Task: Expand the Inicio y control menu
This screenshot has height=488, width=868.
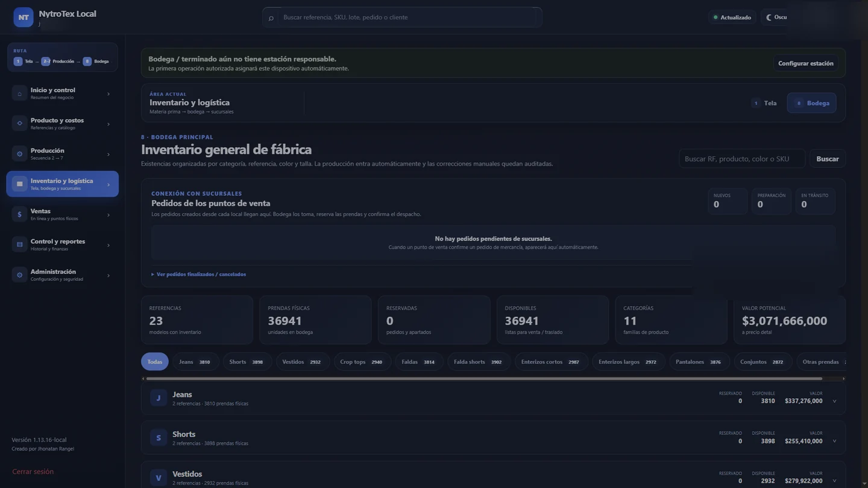Action: (108, 94)
